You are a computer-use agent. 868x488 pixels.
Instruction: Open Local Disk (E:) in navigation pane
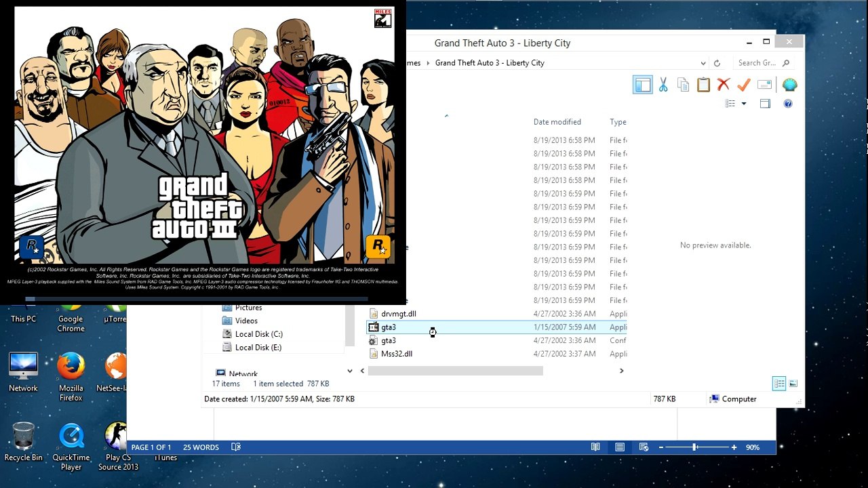(x=258, y=348)
